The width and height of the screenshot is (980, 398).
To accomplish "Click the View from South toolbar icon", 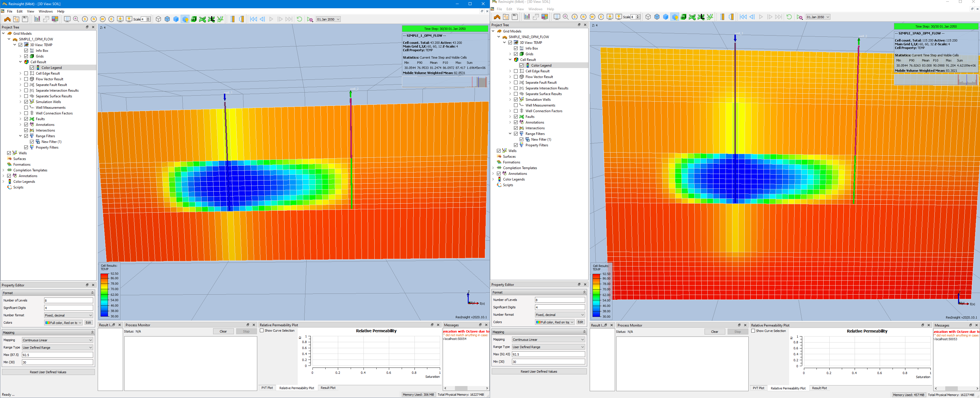I will [85, 19].
